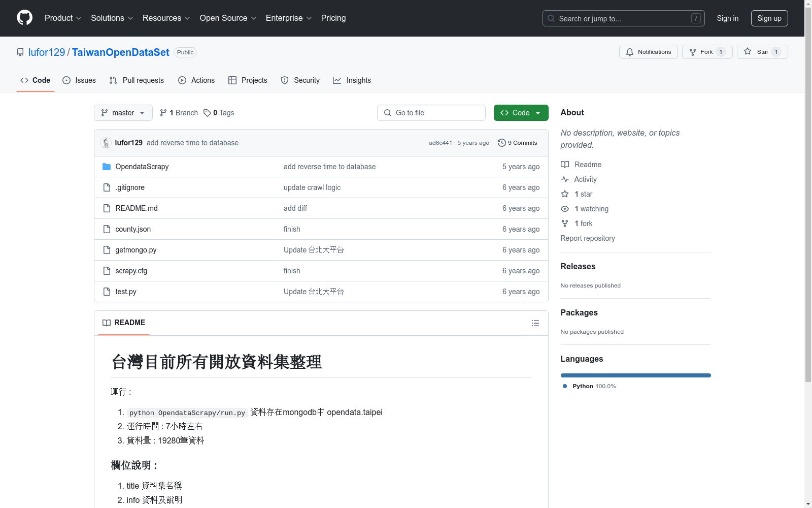Switch to the Issues tab
Screen dimensions: 812x508
[79, 80]
